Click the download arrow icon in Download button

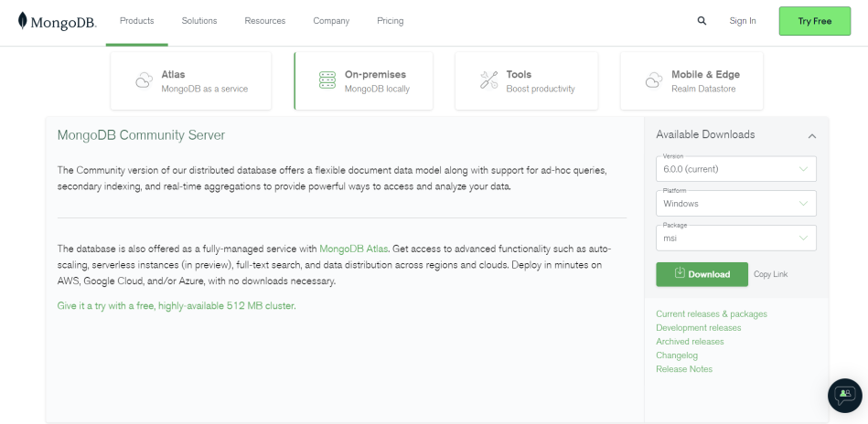(680, 273)
